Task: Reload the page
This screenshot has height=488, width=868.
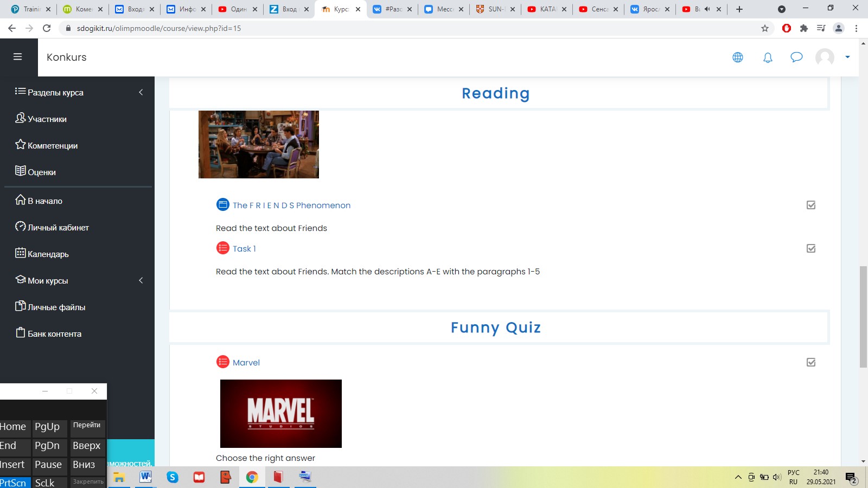Action: [x=47, y=28]
